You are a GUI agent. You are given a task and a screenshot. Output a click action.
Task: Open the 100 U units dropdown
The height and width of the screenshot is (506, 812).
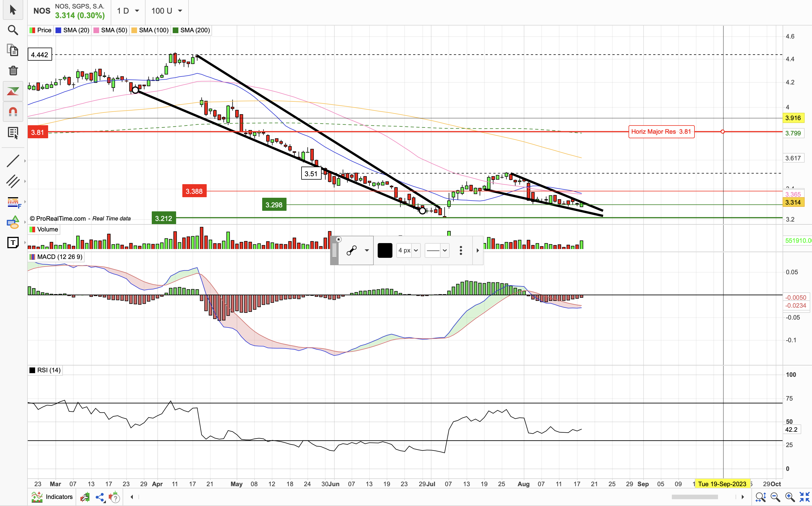(166, 11)
